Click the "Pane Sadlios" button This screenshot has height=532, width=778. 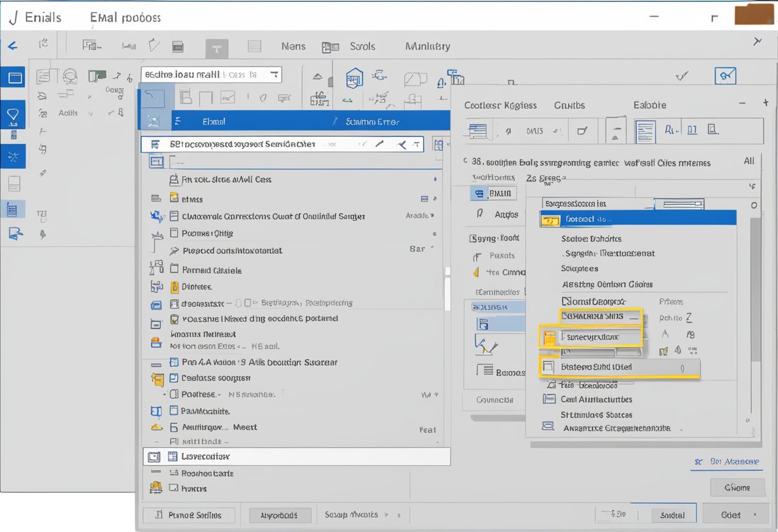tap(188, 515)
